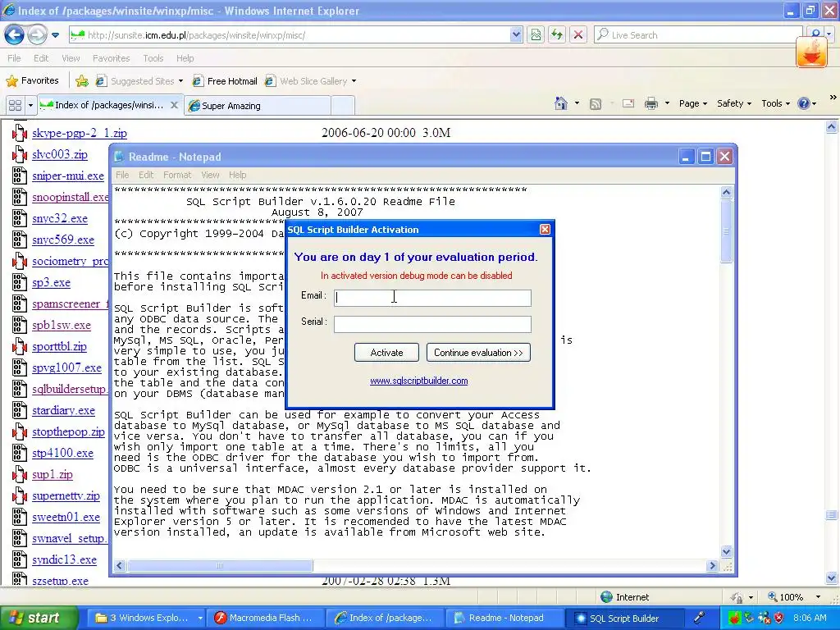
Task: Switch to Macromedia Flash taskbar button
Action: pyautogui.click(x=267, y=618)
